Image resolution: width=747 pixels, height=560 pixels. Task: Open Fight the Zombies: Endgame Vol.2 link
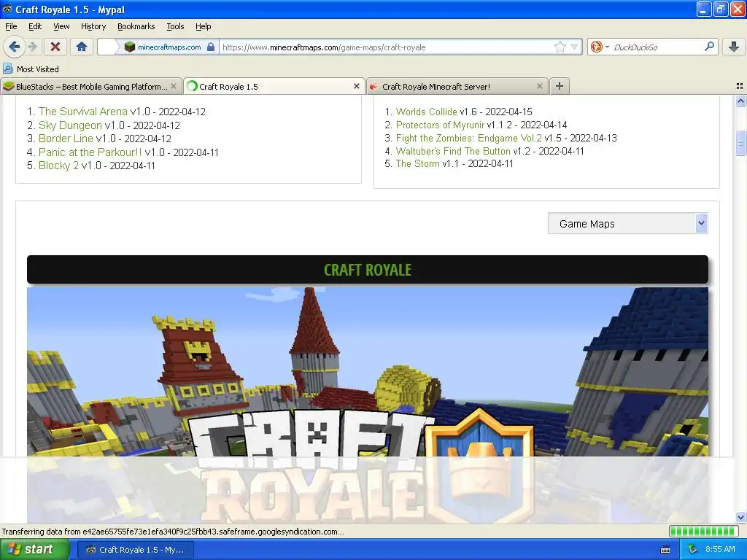[469, 138]
